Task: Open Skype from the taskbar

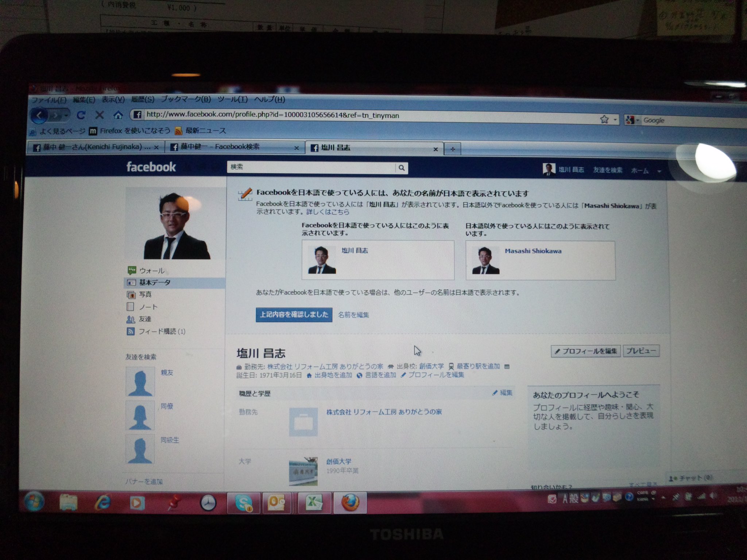Action: [x=244, y=503]
